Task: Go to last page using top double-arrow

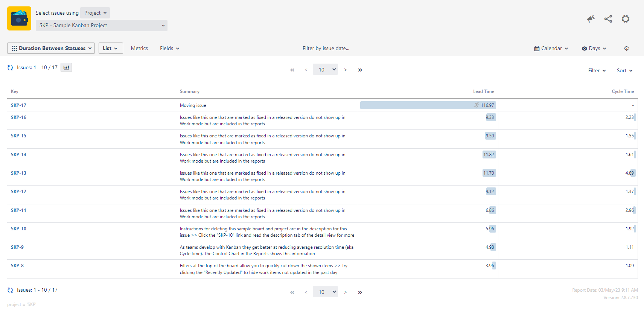Action: point(360,70)
